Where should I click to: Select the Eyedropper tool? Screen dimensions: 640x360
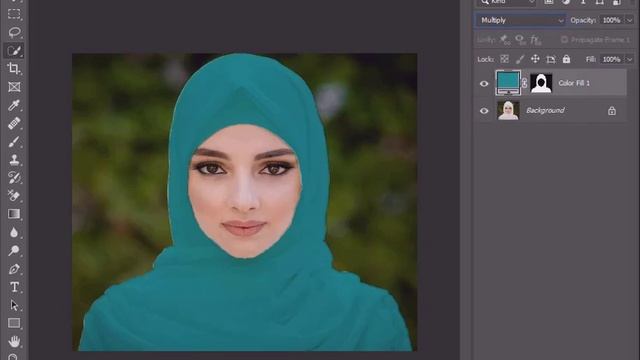[x=14, y=105]
